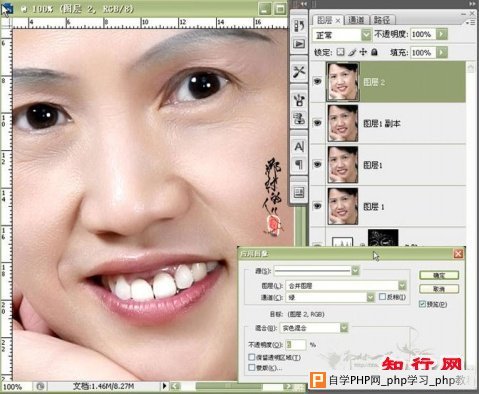The height and width of the screenshot is (394, 479).
Task: Click horizontal scroll left arrow
Action: [175, 387]
